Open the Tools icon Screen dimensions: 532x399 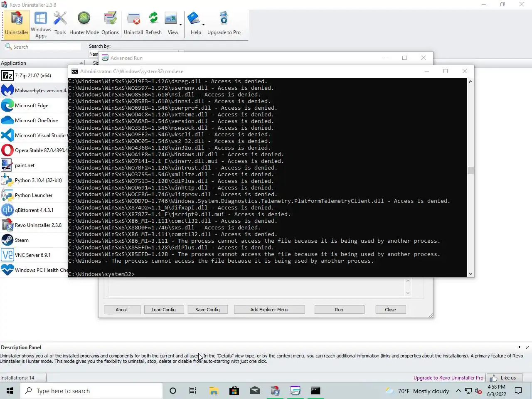point(60,24)
